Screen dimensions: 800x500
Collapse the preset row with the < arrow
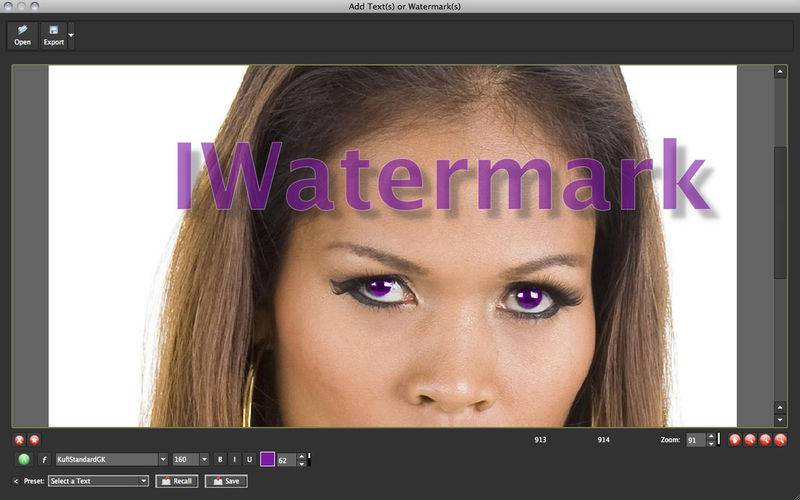pos(16,481)
